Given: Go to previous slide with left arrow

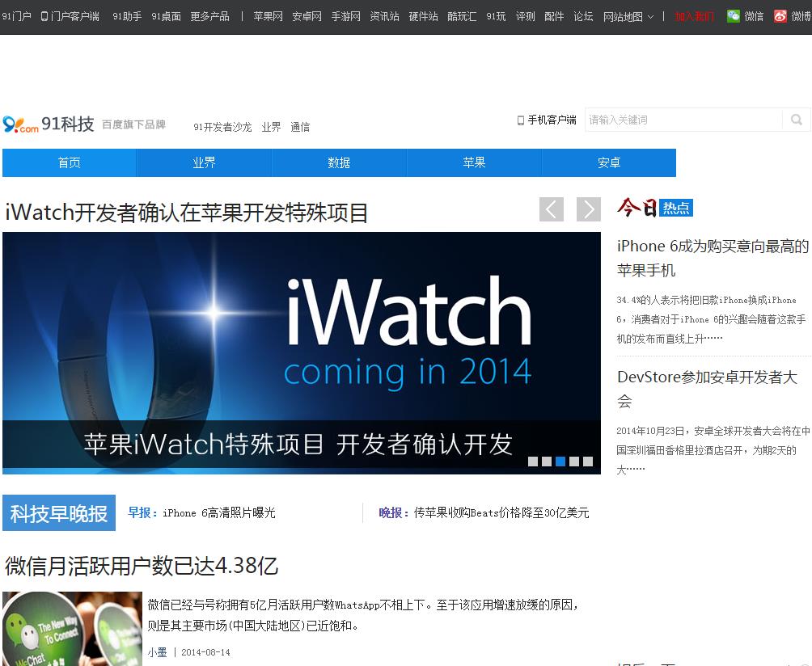Looking at the screenshot, I should 552,209.
